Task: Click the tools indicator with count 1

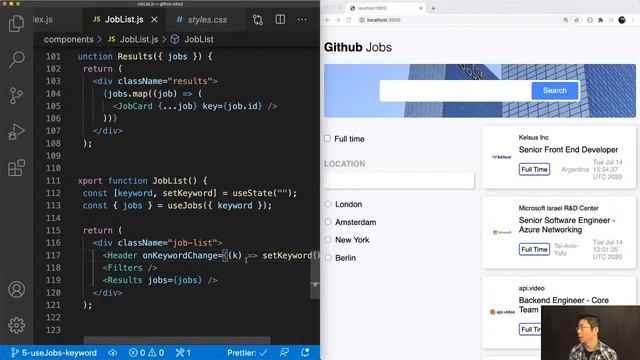Action: tap(183, 353)
